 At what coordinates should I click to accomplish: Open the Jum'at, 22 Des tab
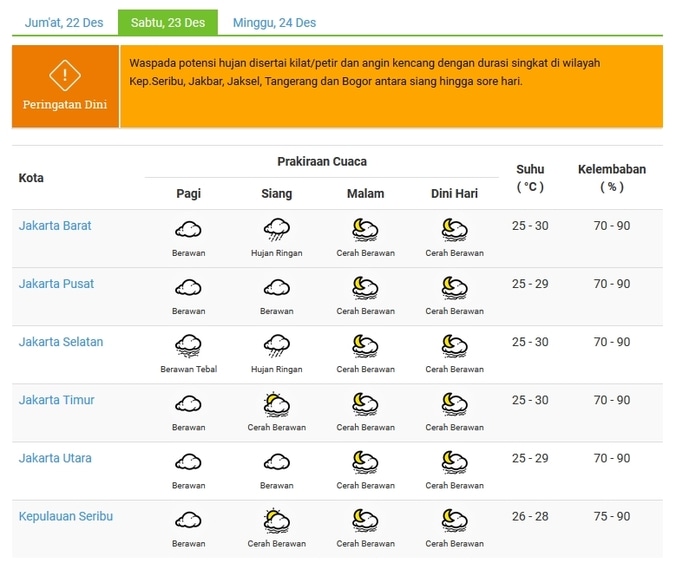click(x=65, y=23)
